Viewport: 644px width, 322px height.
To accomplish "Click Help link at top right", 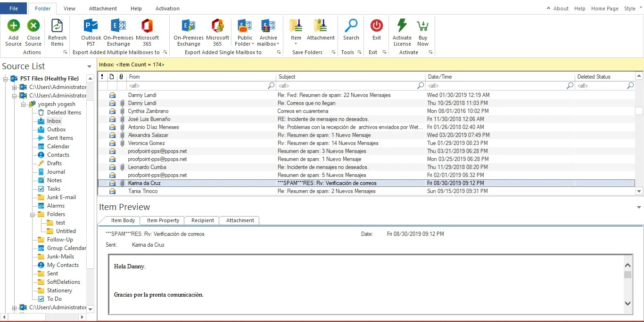I will point(580,8).
